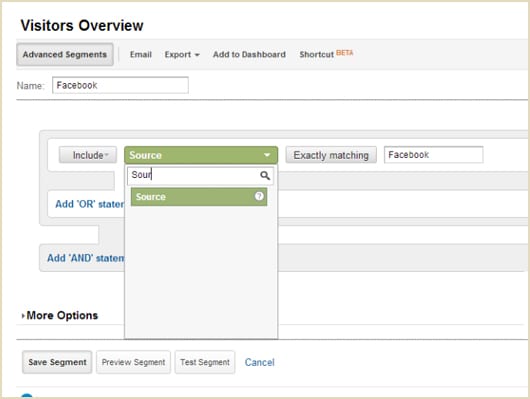530x399 pixels.
Task: Click the Add 'AND' statement link
Action: 86,258
